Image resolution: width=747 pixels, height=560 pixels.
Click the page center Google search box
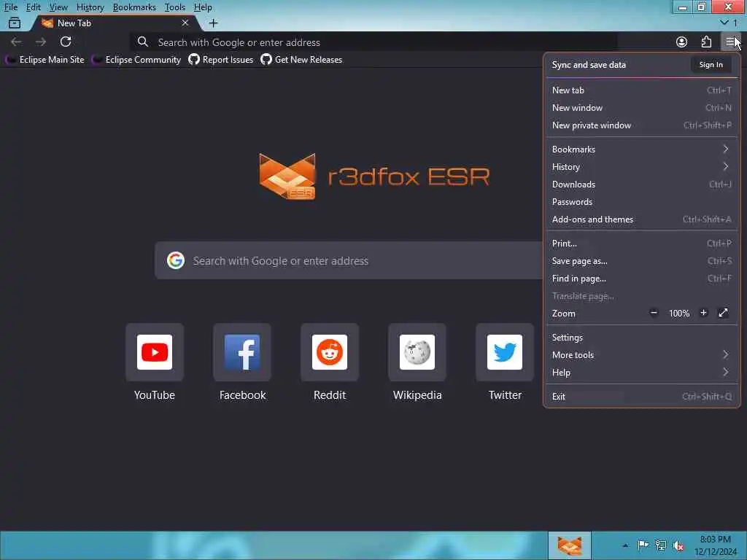(x=349, y=260)
